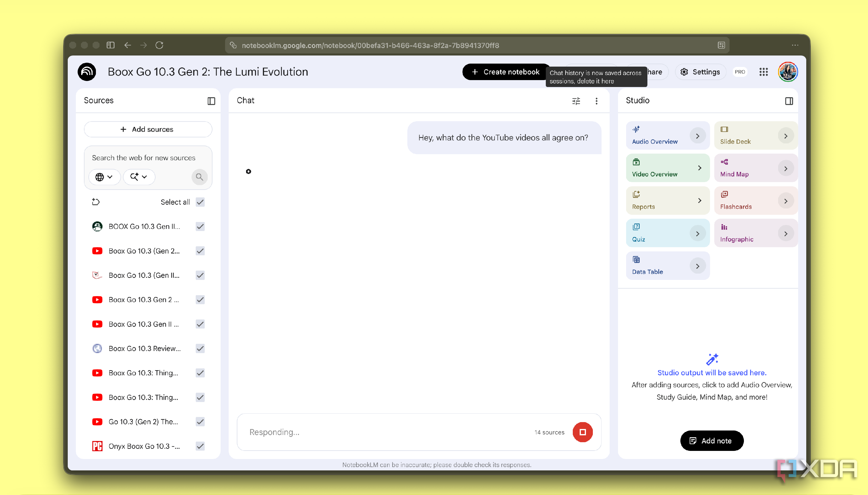
Task: Open chat configuration sliders icon
Action: pyautogui.click(x=576, y=101)
